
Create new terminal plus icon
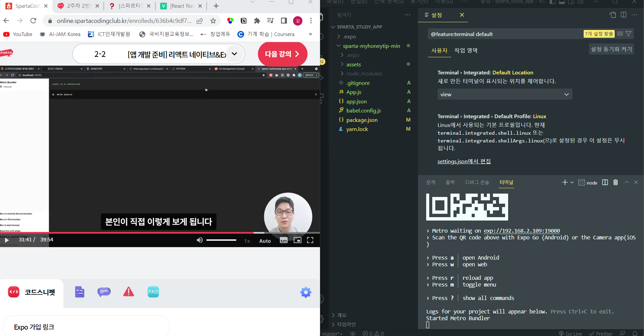(x=565, y=182)
